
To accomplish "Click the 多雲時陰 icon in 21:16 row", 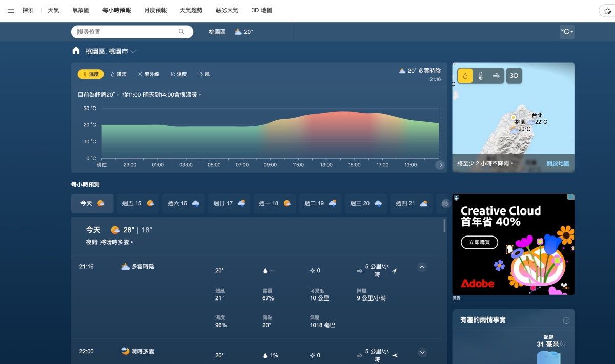I will (126, 266).
